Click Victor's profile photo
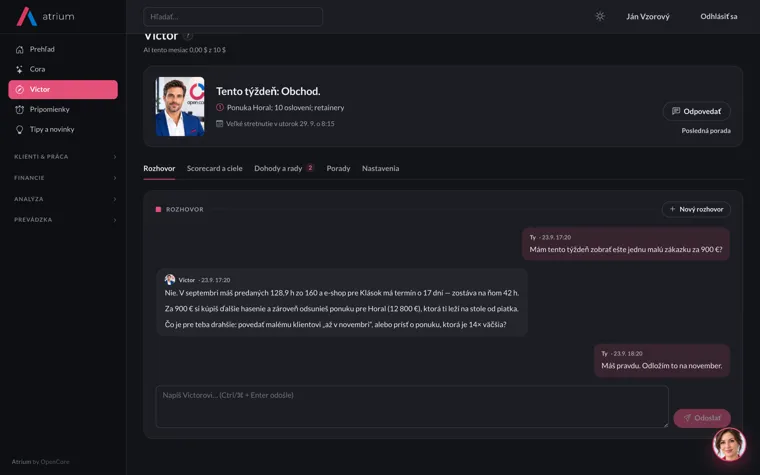 180,107
